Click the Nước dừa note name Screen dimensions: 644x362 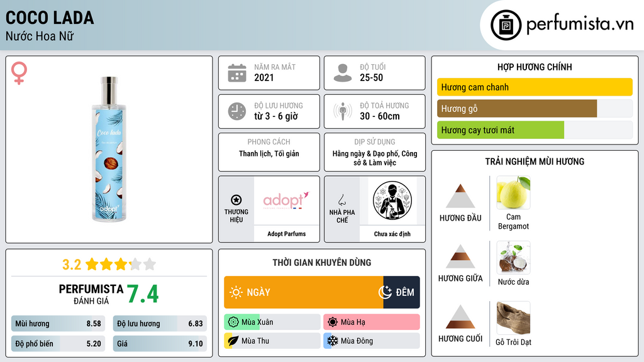point(513,282)
